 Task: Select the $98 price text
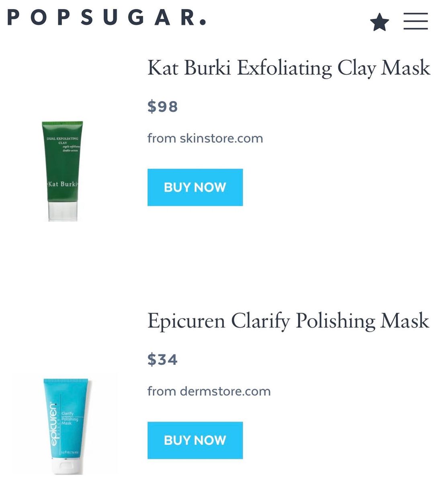[x=162, y=107]
